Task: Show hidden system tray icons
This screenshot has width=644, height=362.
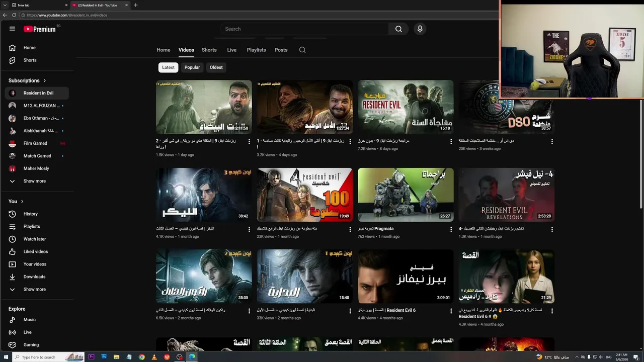Action: coord(577,357)
